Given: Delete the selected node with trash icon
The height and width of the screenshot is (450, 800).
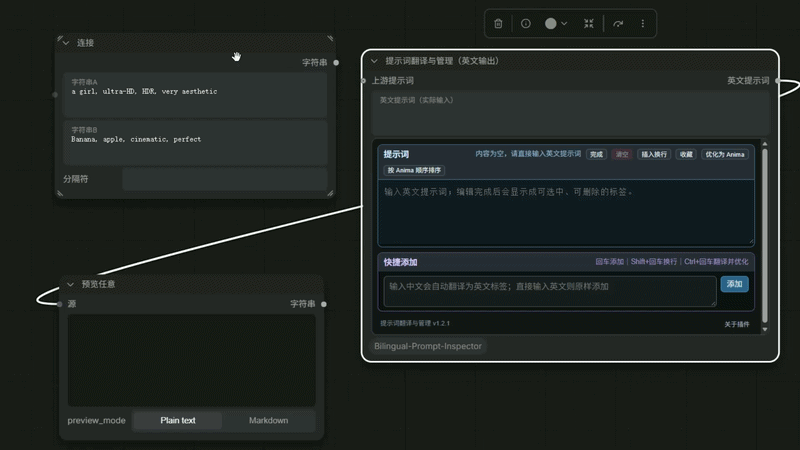Looking at the screenshot, I should point(498,23).
